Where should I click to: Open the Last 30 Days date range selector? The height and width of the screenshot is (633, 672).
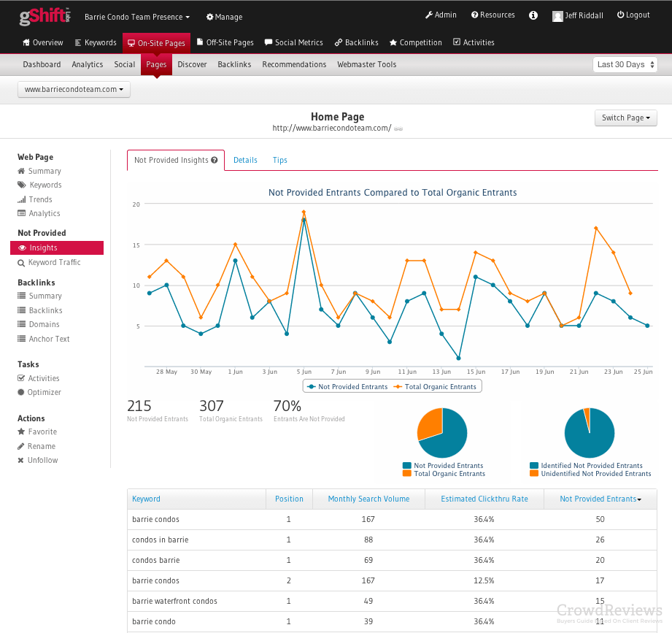(x=625, y=64)
